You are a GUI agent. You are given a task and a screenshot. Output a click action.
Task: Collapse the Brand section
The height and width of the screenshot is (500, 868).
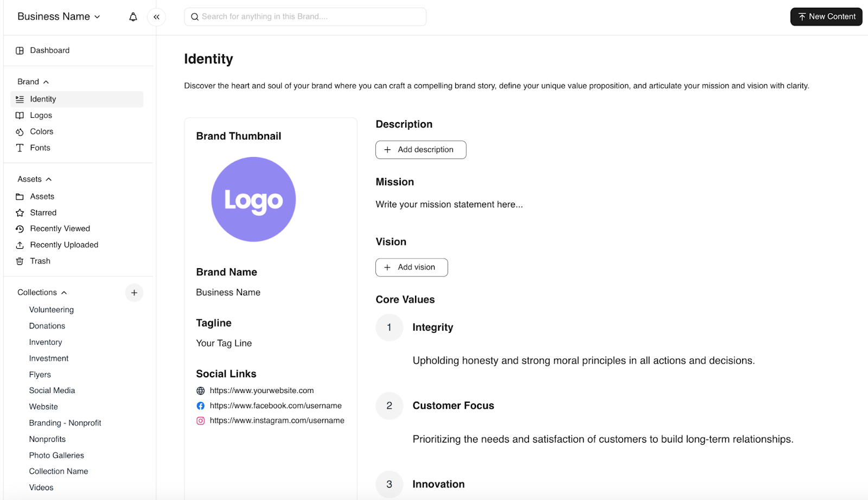tap(46, 81)
